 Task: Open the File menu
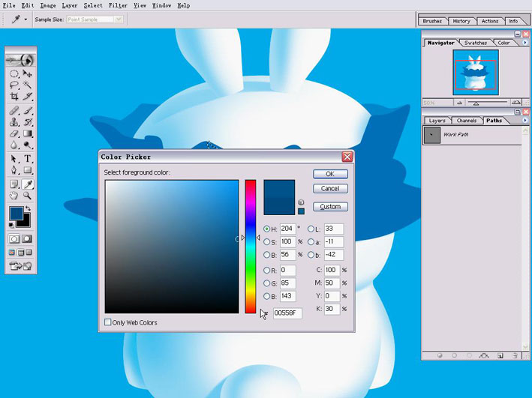click(x=9, y=5)
